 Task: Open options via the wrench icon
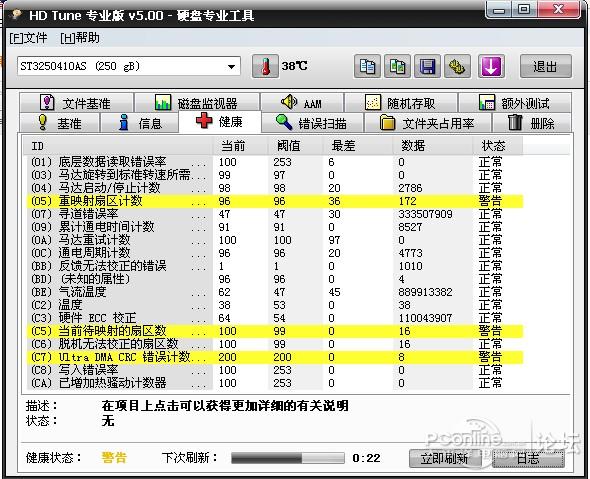[x=457, y=66]
